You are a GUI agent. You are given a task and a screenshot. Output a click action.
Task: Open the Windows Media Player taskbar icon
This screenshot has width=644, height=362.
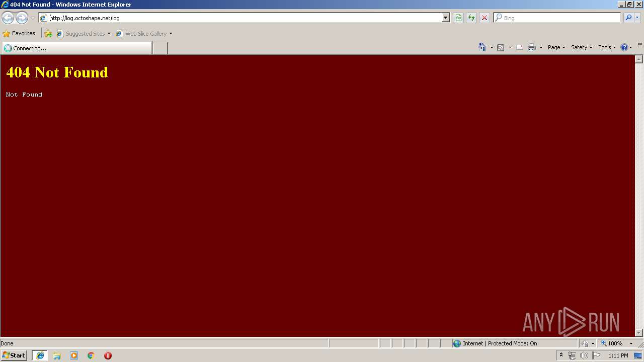(x=74, y=355)
